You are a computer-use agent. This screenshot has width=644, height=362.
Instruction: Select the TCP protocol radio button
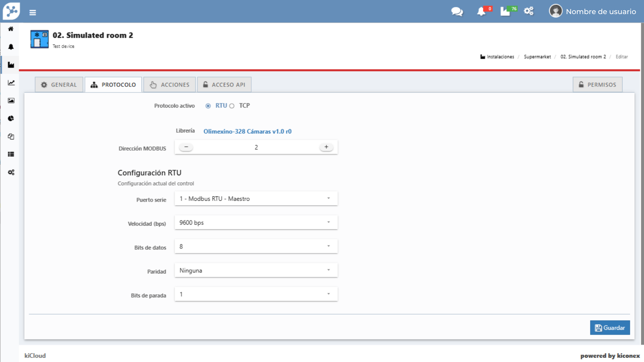click(x=232, y=106)
